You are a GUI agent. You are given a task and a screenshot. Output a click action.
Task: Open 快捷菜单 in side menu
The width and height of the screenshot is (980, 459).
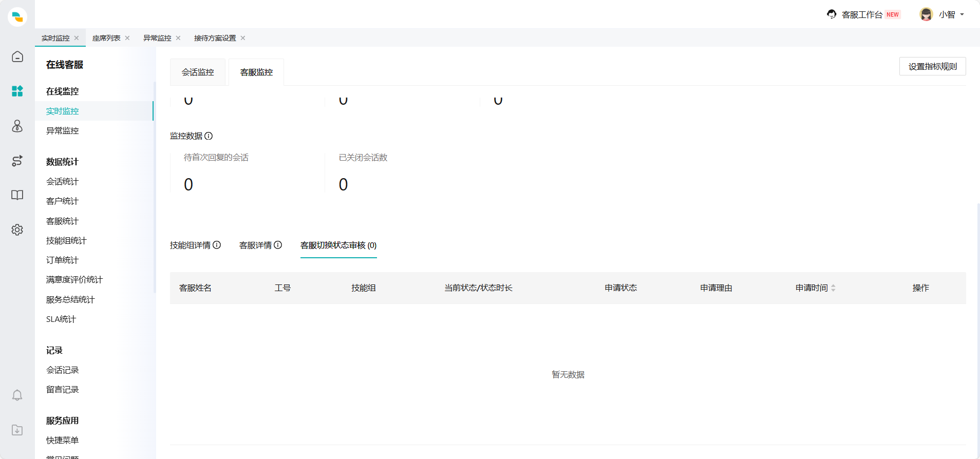click(x=62, y=441)
